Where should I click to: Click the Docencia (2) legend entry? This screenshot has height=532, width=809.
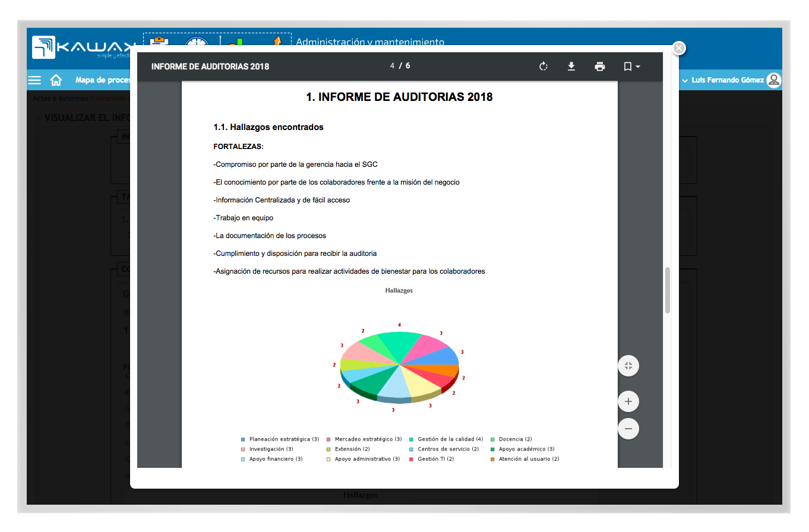coord(511,439)
